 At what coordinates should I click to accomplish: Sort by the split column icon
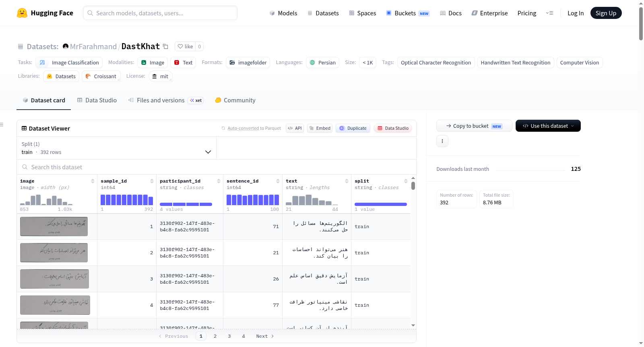406,181
